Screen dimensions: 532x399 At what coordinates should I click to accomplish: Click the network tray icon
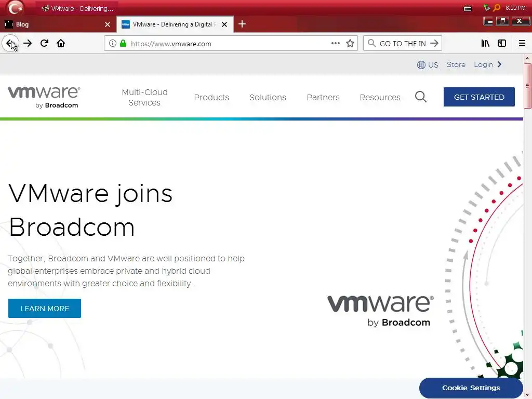point(487,7)
